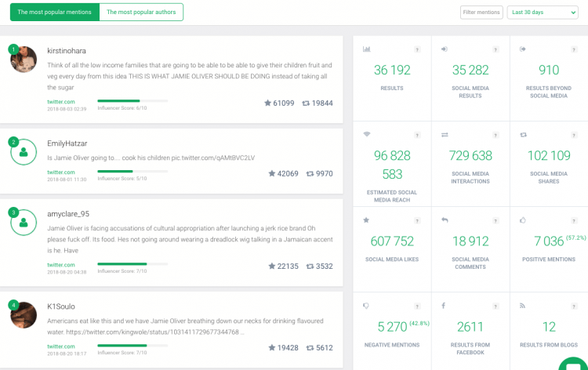Open help tooltip on the Results tile
Screen dimensions: 588x370
coord(417,49)
